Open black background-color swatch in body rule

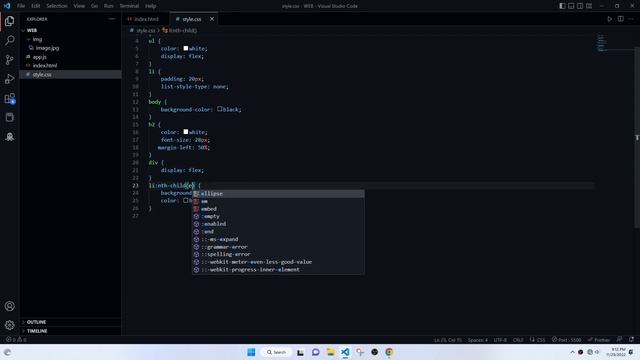click(x=220, y=109)
